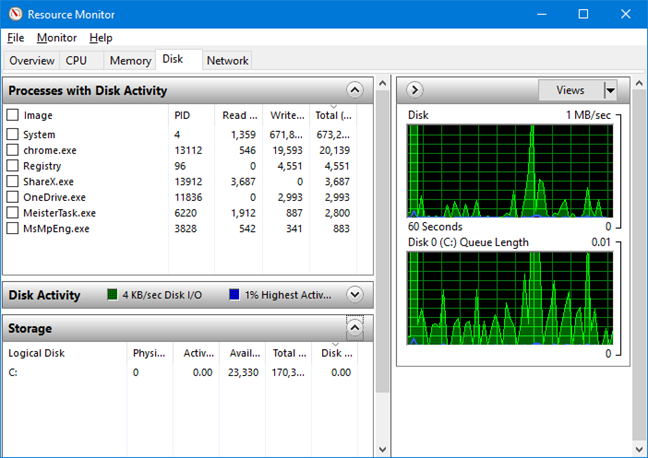Viewport: 648px width, 458px height.
Task: Click the 23,330 available space value
Action: coord(243,372)
